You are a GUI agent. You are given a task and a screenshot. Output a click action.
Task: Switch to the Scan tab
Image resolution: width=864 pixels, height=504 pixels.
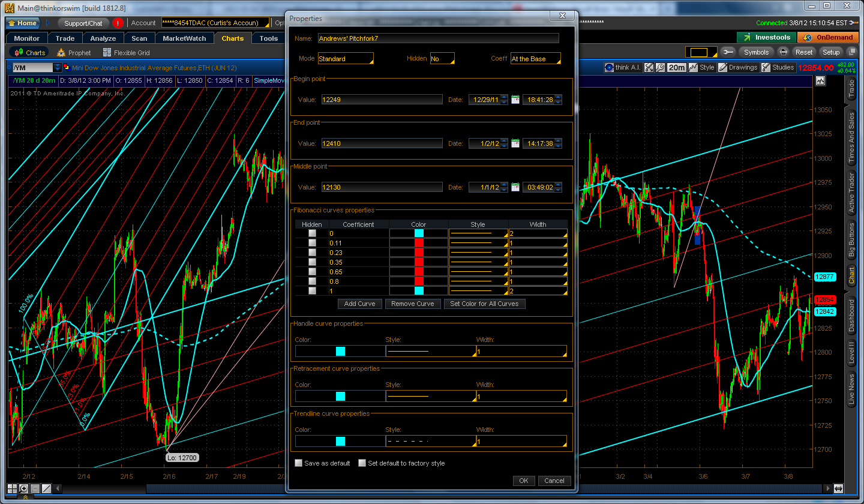click(139, 38)
